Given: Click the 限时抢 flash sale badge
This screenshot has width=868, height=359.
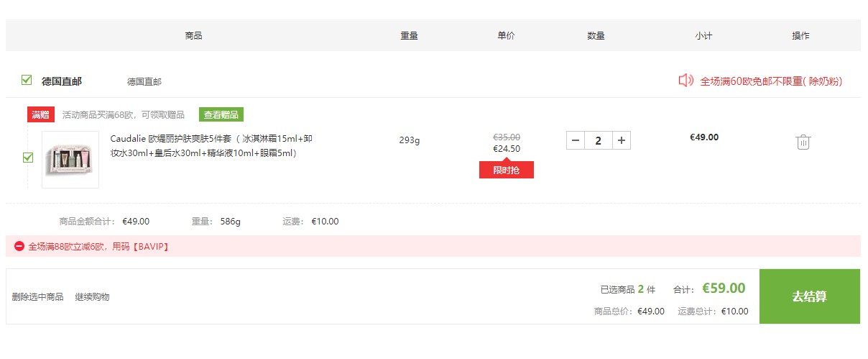Looking at the screenshot, I should click(x=507, y=170).
